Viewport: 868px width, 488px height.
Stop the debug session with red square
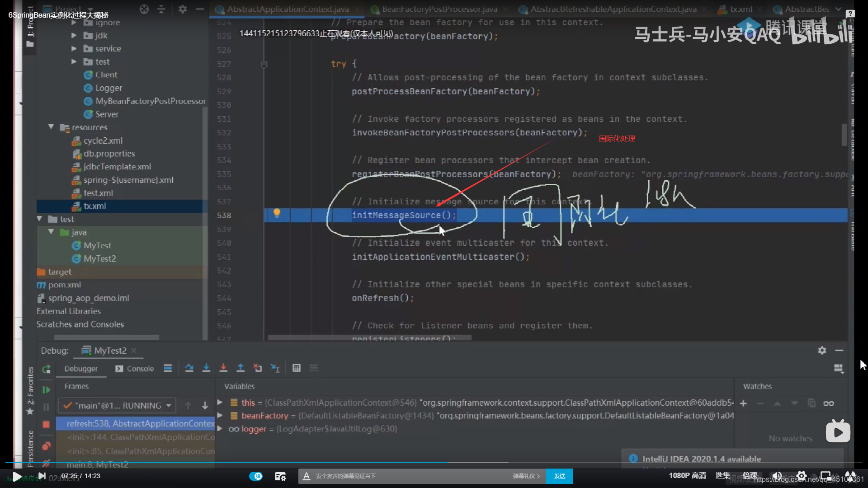tap(46, 424)
